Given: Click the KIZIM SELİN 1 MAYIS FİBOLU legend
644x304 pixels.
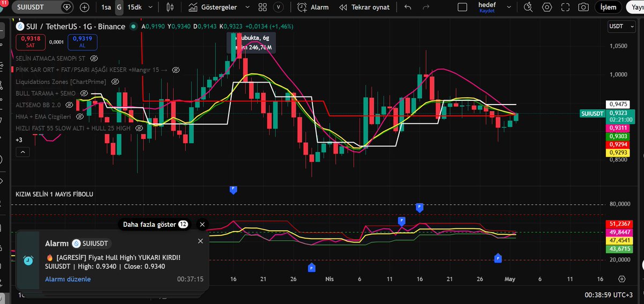Looking at the screenshot, I should click(54, 194).
